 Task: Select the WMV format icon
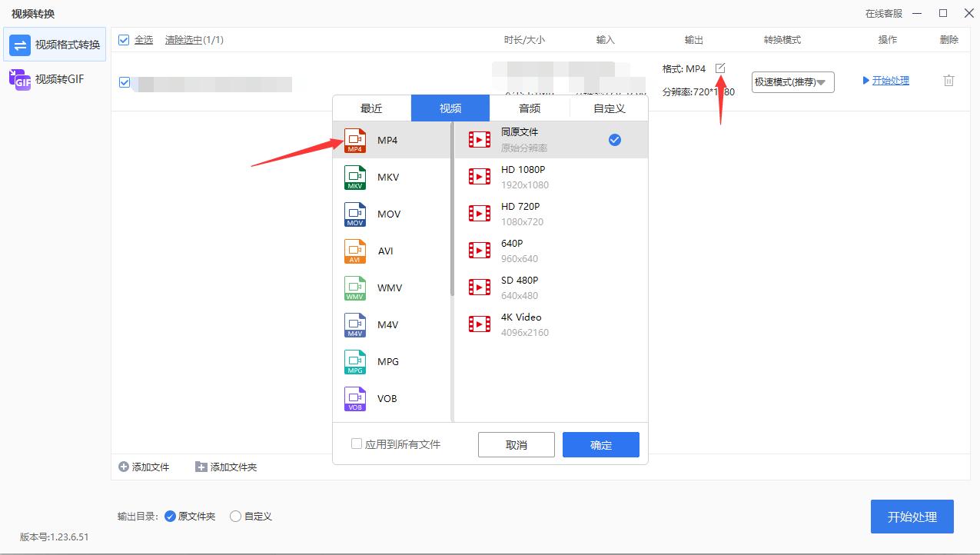(356, 287)
